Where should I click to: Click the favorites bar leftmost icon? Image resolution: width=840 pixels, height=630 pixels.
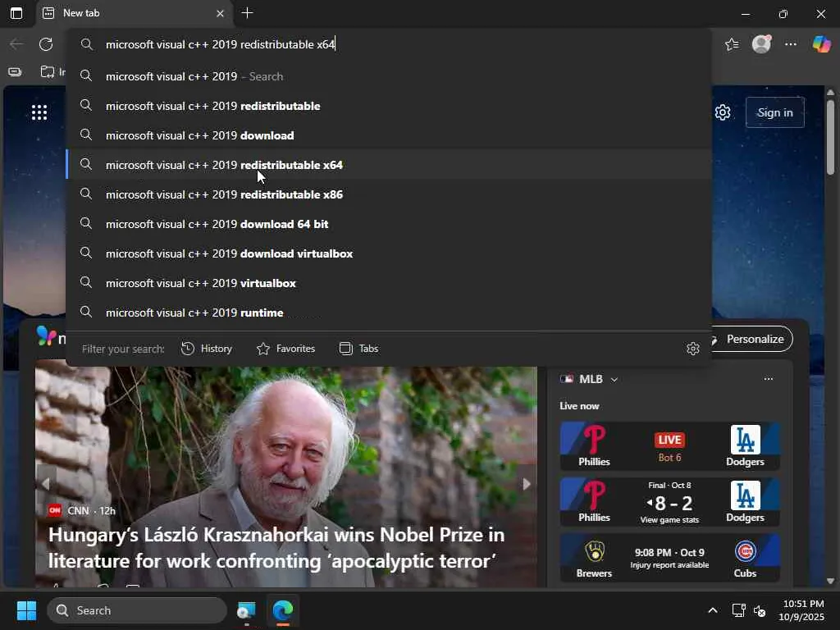coord(15,72)
